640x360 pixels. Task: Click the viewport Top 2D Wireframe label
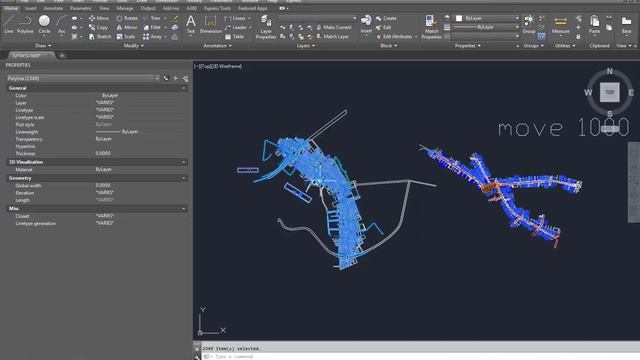point(218,66)
